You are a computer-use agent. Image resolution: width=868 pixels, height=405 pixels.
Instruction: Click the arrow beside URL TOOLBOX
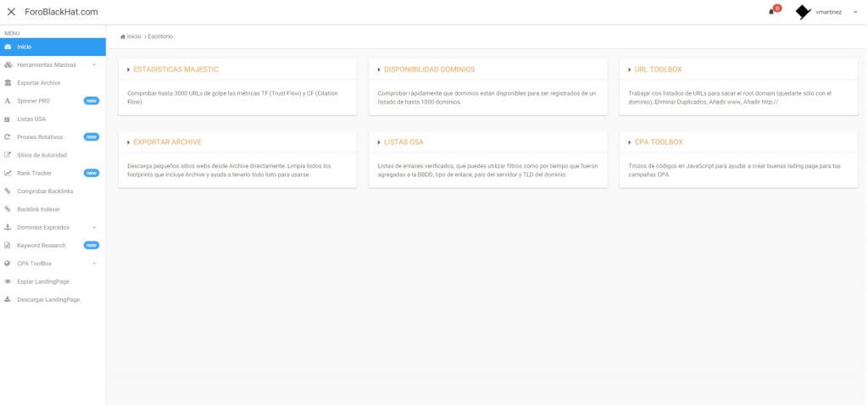point(630,69)
